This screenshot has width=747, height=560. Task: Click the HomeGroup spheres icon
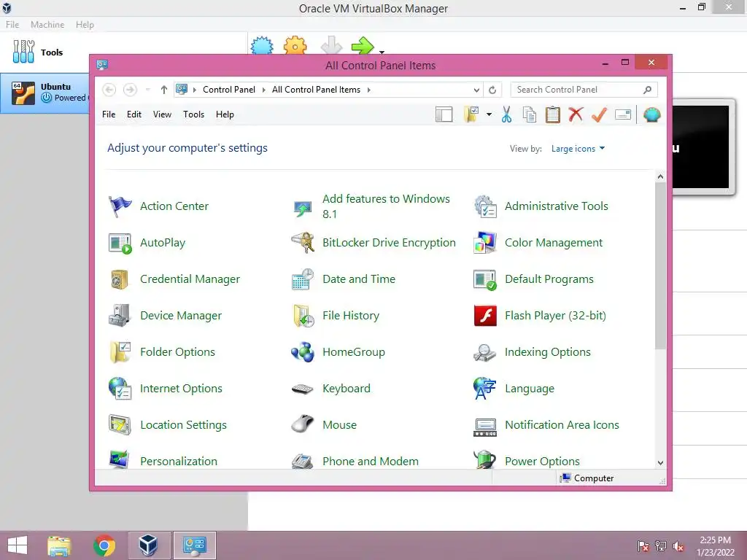[x=303, y=352]
